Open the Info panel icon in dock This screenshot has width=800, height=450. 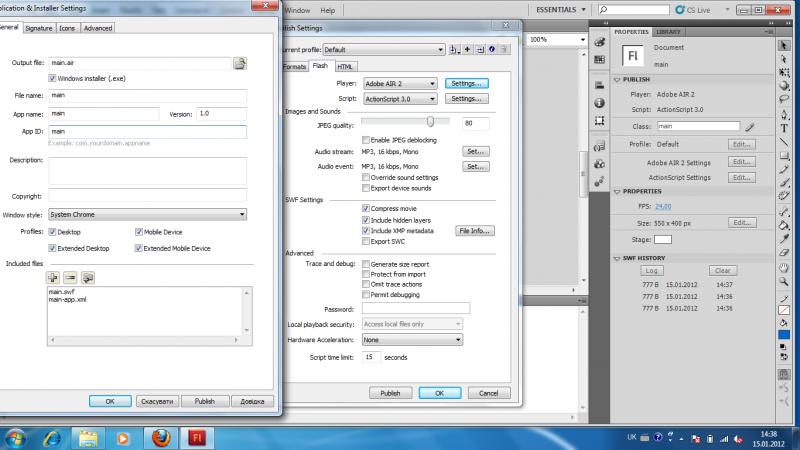[x=599, y=103]
